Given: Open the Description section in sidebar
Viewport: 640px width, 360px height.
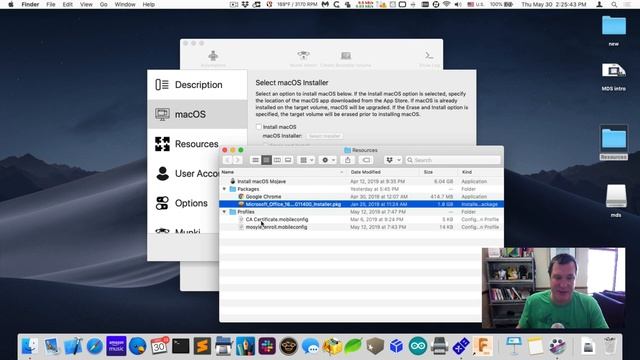Looking at the screenshot, I should point(197,85).
